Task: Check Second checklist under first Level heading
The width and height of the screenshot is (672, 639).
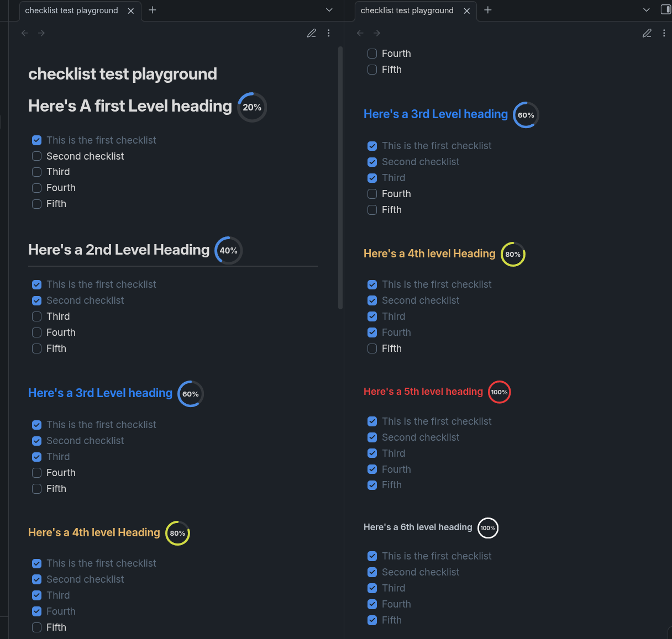Action: coord(37,156)
